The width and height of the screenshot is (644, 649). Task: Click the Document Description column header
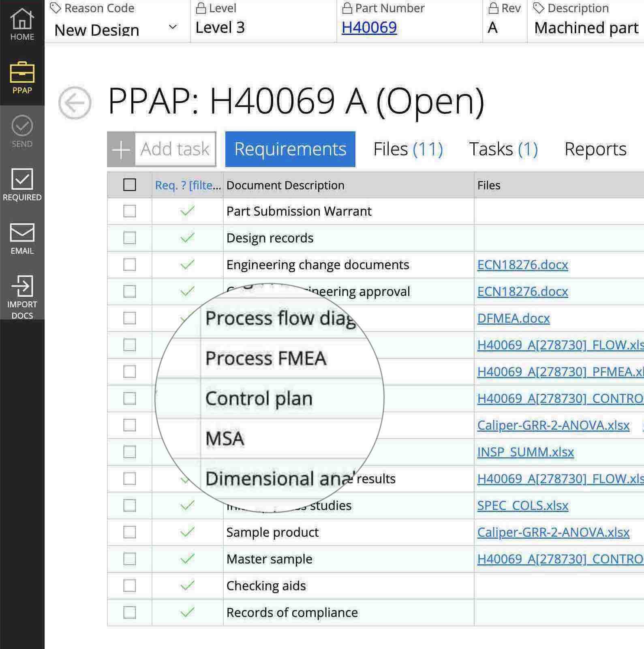click(x=349, y=185)
